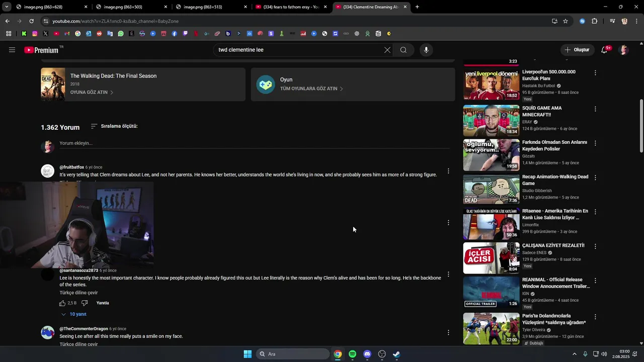Open the @fruitbatfox channel name
The image size is (644, 362).
(71, 167)
